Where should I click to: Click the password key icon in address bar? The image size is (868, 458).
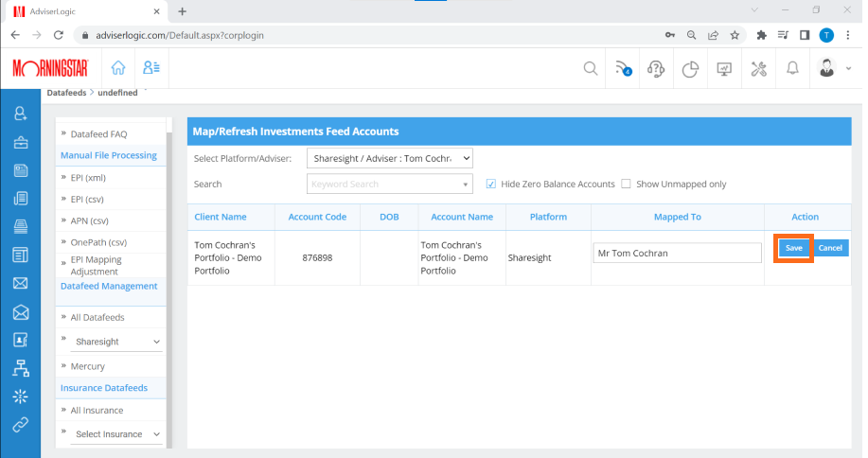click(x=670, y=35)
